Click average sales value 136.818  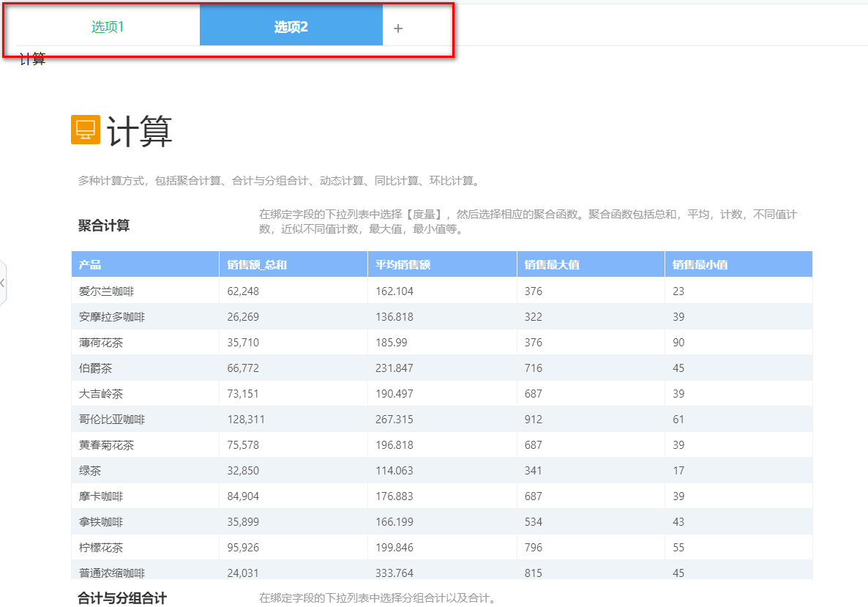point(394,317)
